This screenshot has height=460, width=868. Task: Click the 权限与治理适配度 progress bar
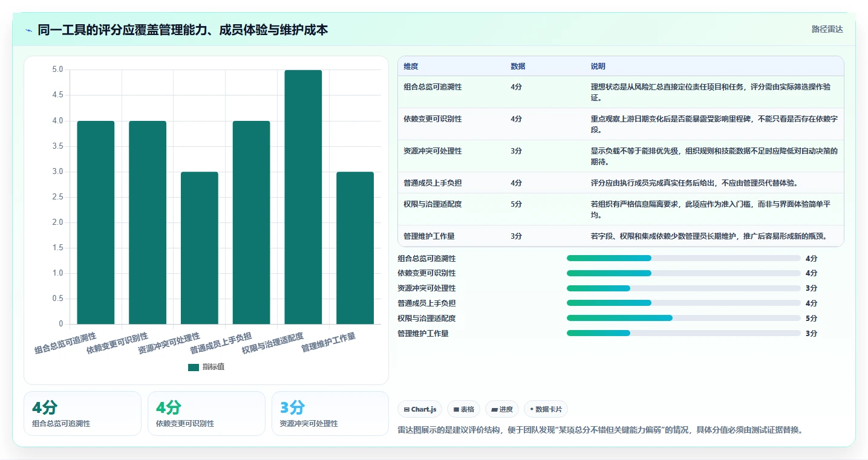[x=684, y=318]
